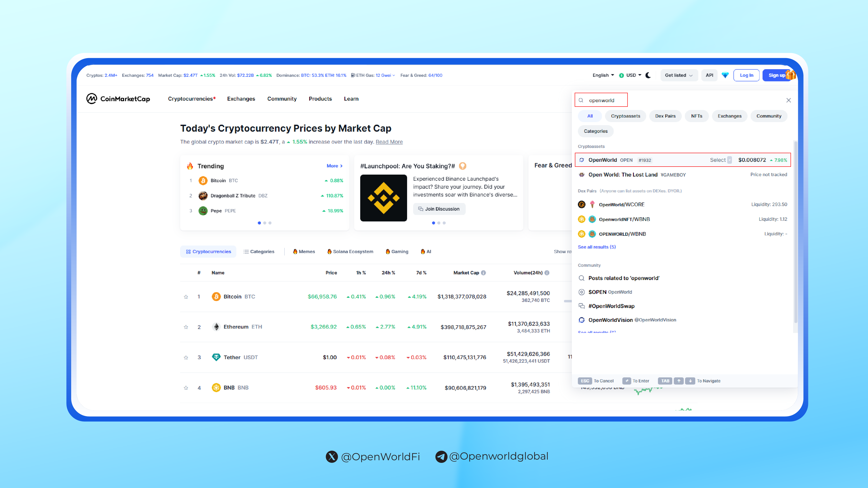
Task: Open Exchanges nav menu
Action: [x=241, y=99]
